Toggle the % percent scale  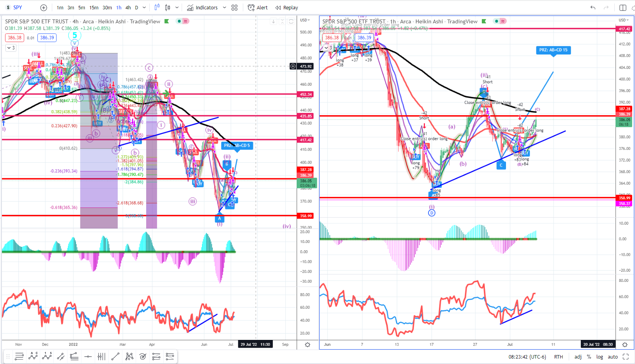pos(589,357)
